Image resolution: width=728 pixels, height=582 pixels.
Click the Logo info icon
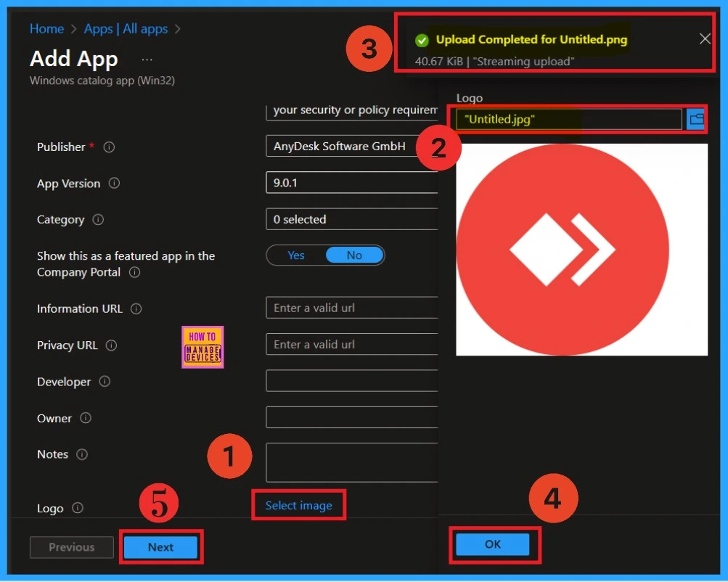[x=78, y=508]
